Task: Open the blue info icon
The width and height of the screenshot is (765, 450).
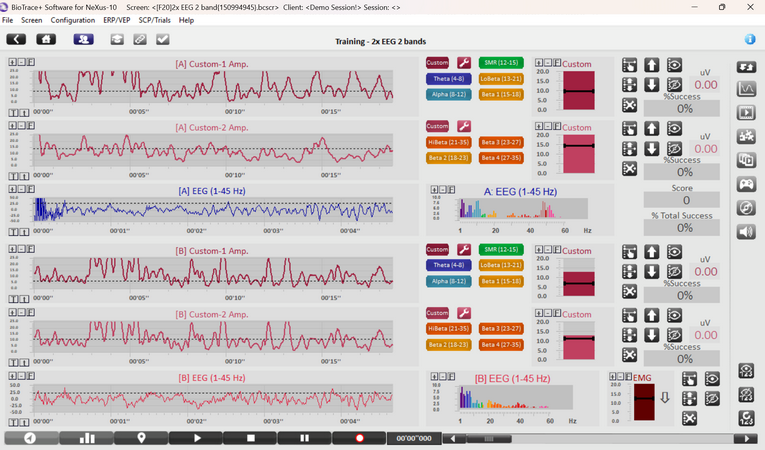Action: (750, 40)
